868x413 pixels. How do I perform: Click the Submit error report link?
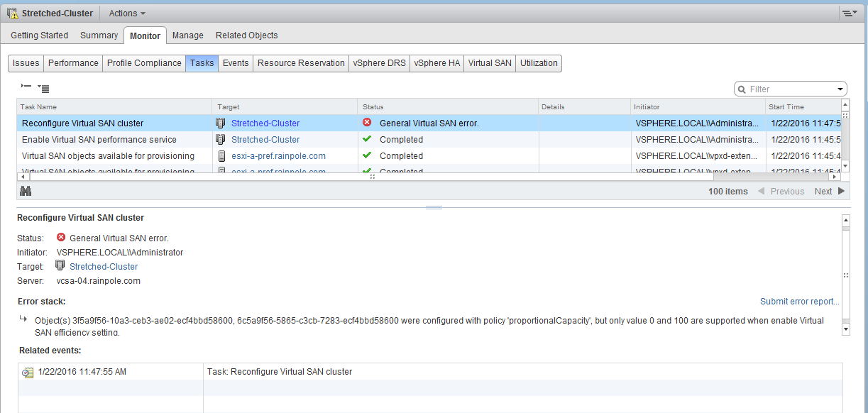799,302
